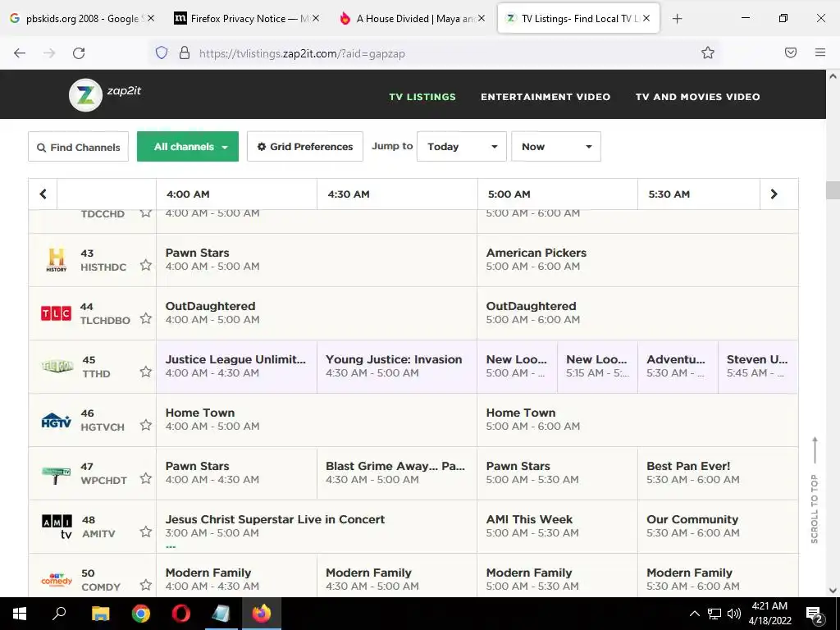The height and width of the screenshot is (630, 840).
Task: Select the WPCHDT channel logo
Action: (57, 474)
